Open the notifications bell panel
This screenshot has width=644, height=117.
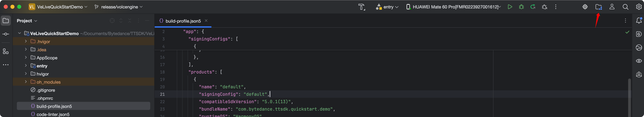639,21
